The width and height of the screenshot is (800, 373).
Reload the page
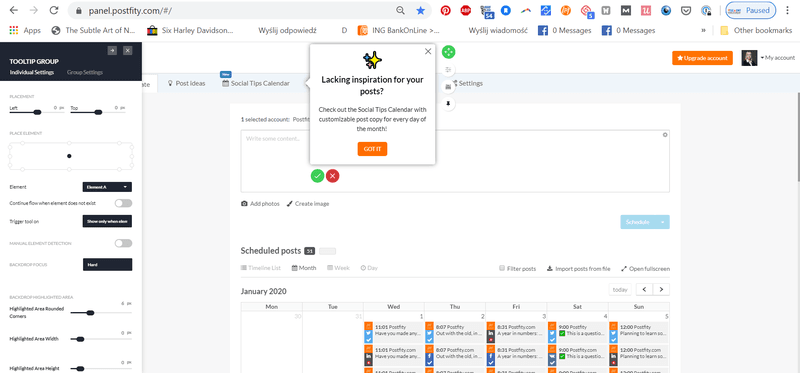pos(54,10)
